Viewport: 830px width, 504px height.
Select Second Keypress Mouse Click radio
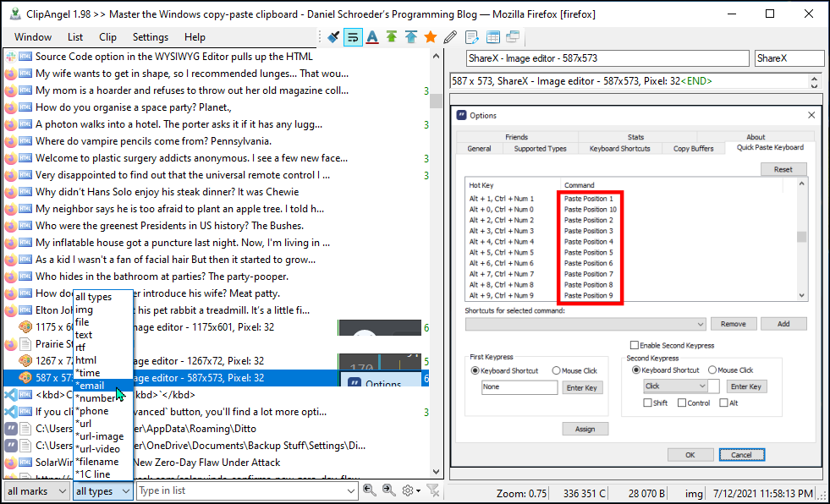(x=712, y=370)
